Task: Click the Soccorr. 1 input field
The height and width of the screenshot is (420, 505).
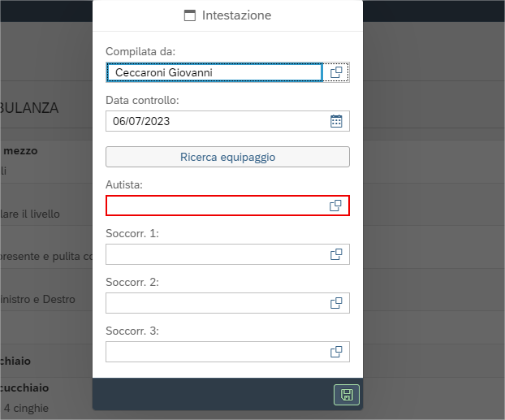Action: 214,254
